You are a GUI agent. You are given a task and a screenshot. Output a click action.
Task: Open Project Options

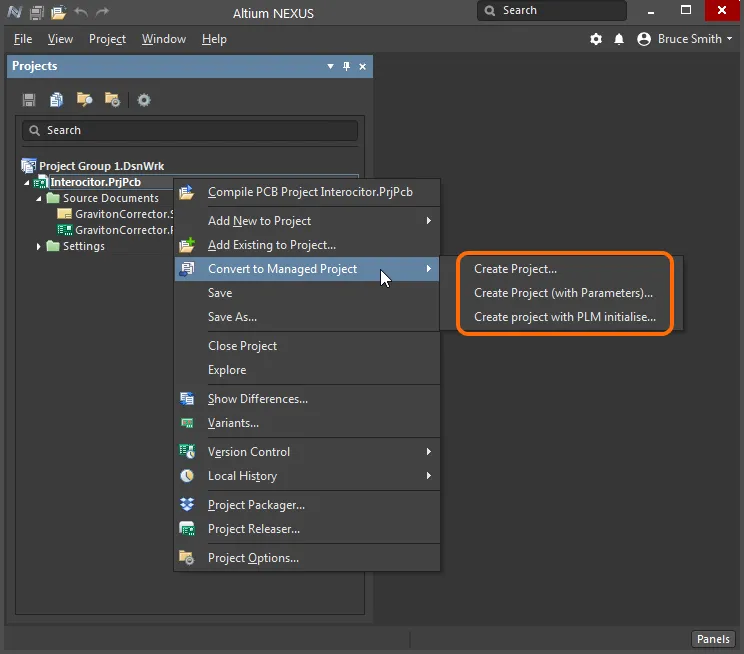307,558
